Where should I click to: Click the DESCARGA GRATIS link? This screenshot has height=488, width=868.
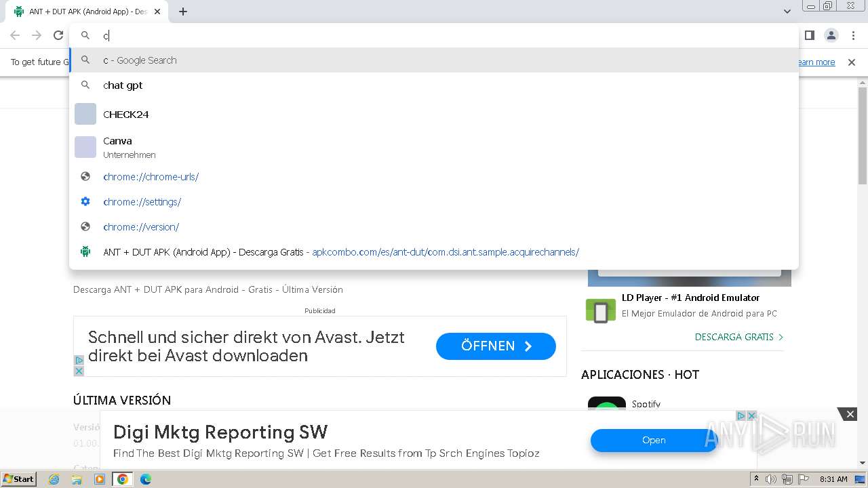tap(739, 337)
